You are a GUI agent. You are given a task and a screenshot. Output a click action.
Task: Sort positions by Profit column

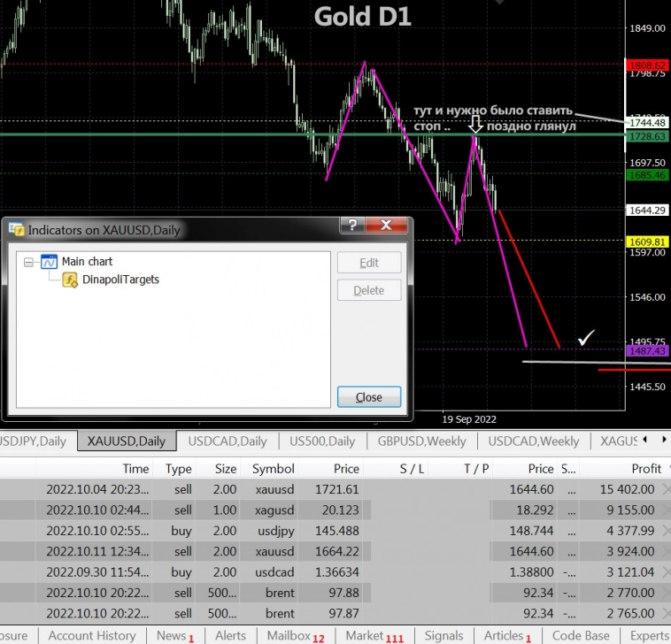[x=645, y=469]
